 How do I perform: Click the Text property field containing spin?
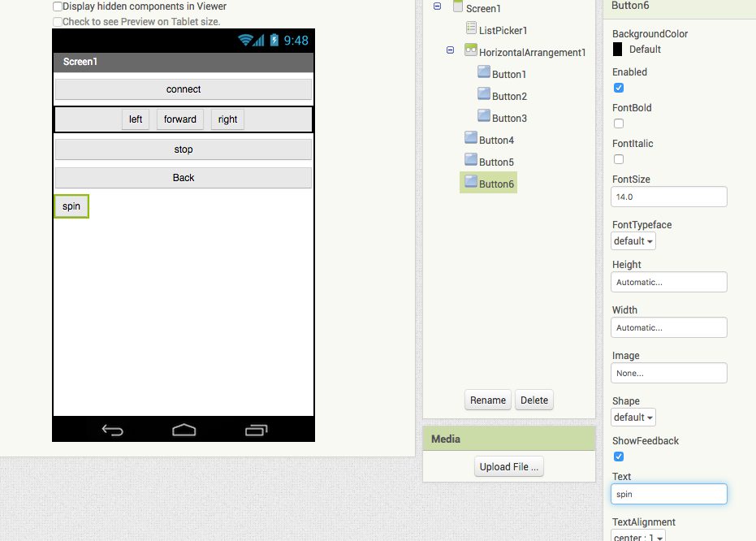coord(669,494)
